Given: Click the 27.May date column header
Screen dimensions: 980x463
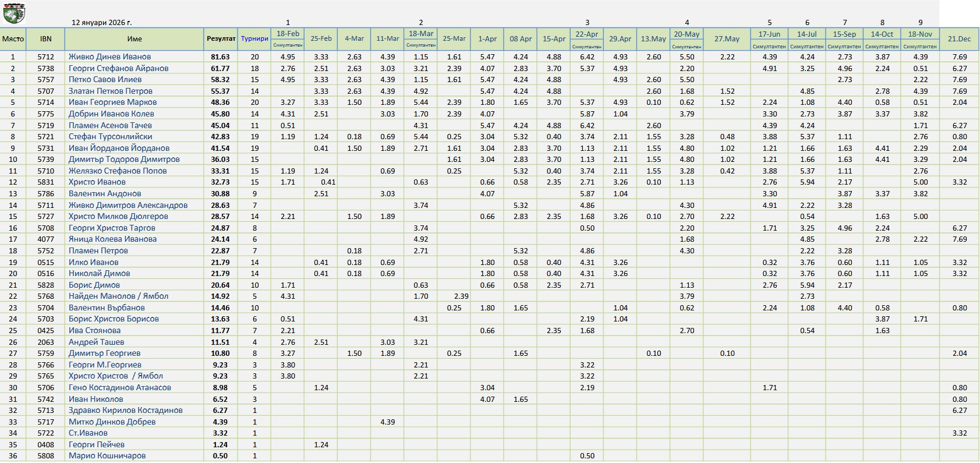Looking at the screenshot, I should pyautogui.click(x=727, y=39).
